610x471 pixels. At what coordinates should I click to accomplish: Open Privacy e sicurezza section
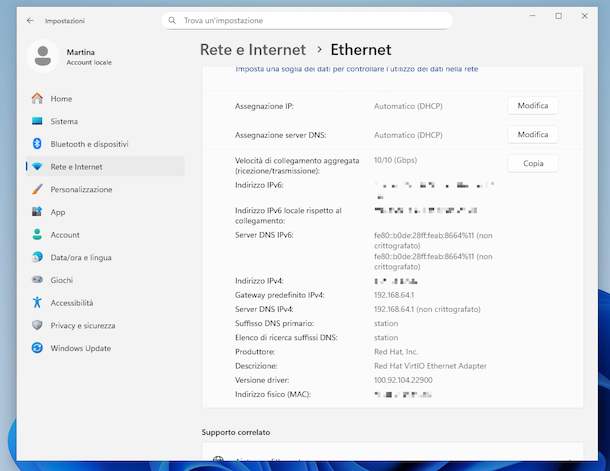[105, 325]
